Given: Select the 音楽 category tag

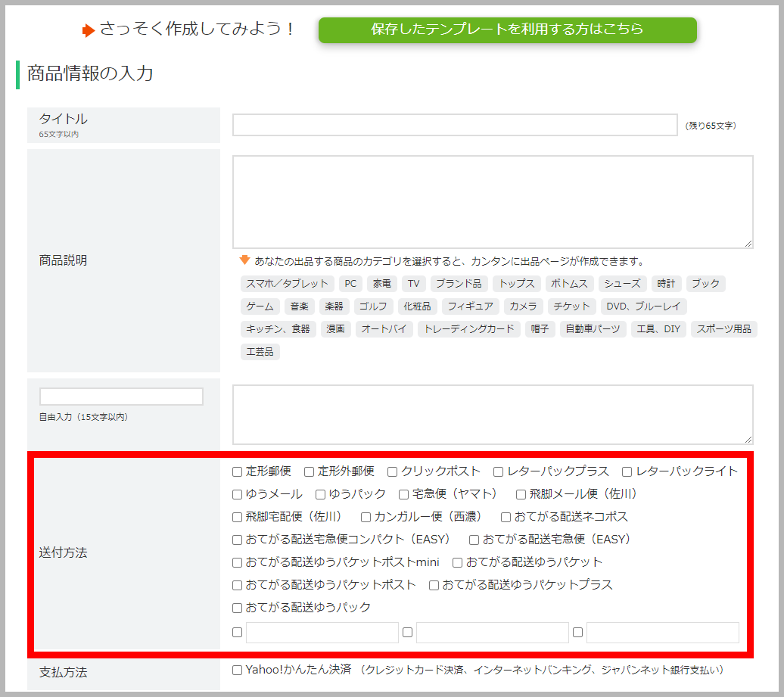Looking at the screenshot, I should click(x=300, y=306).
